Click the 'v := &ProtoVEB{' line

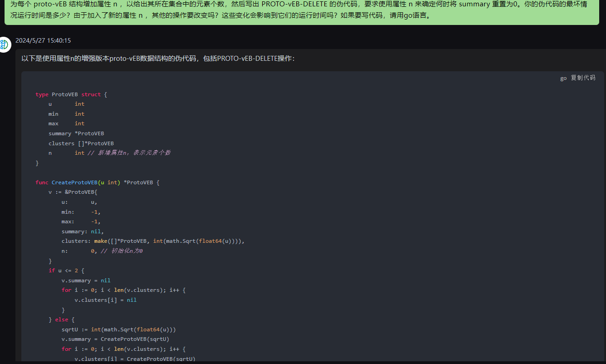[73, 192]
